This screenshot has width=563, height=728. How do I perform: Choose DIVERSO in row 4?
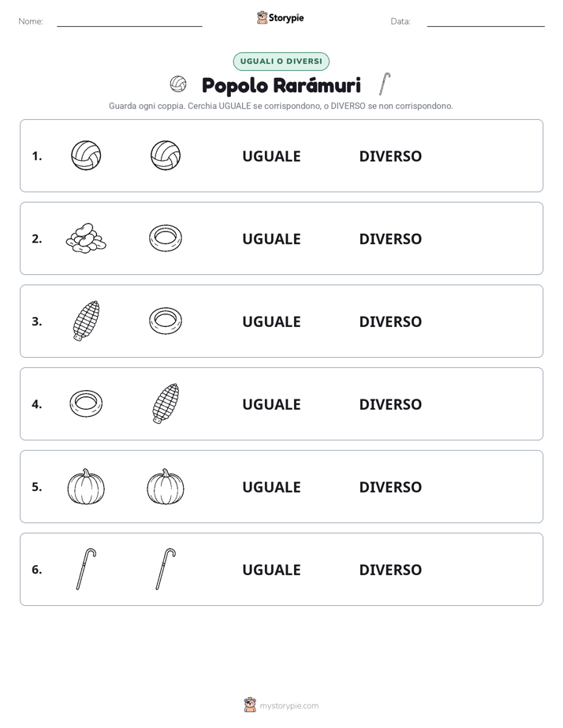pyautogui.click(x=390, y=404)
